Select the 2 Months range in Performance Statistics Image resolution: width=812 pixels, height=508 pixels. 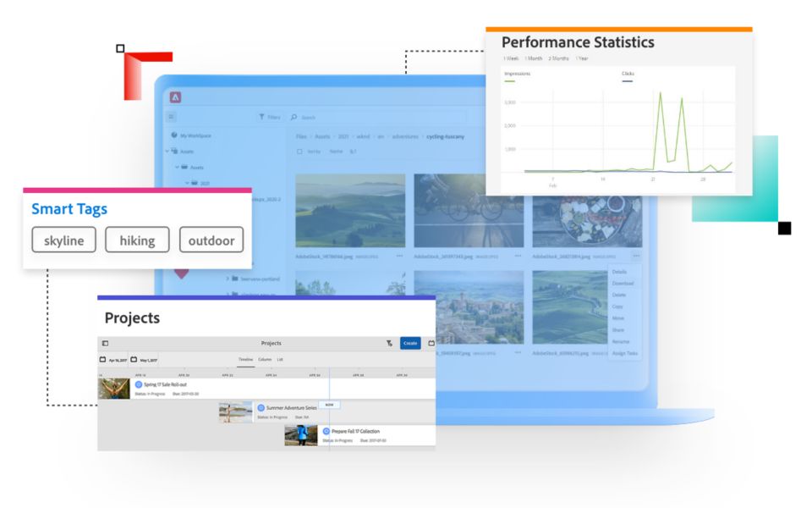pyautogui.click(x=558, y=58)
